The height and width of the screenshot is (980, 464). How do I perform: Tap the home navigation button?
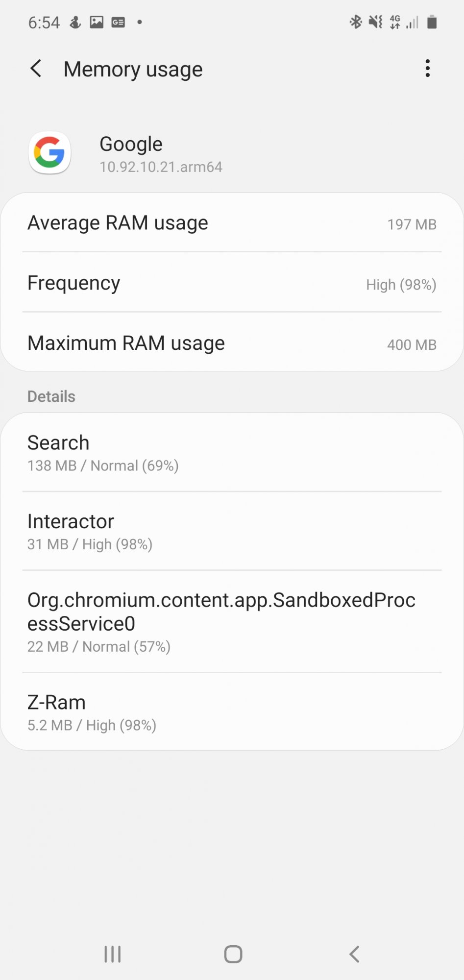(233, 954)
